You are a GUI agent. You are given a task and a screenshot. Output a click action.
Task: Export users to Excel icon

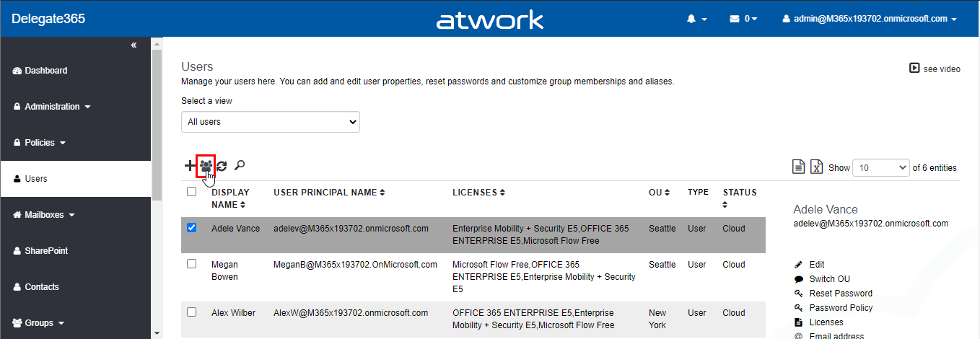coord(817,167)
